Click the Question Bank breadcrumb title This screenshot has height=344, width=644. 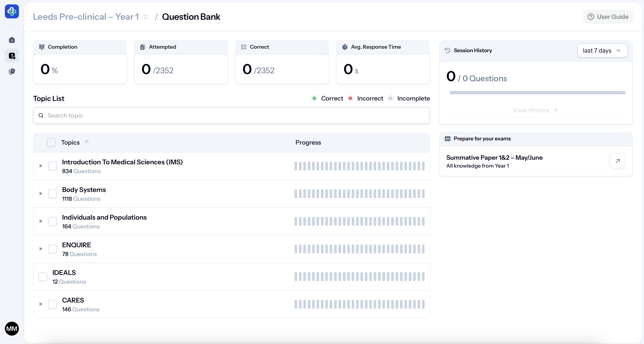tap(191, 17)
